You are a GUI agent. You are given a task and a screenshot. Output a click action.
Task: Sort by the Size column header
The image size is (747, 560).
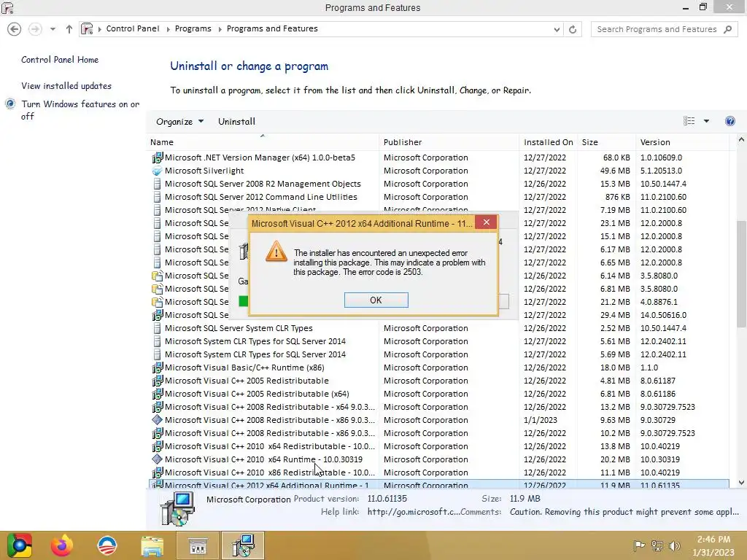pos(606,142)
